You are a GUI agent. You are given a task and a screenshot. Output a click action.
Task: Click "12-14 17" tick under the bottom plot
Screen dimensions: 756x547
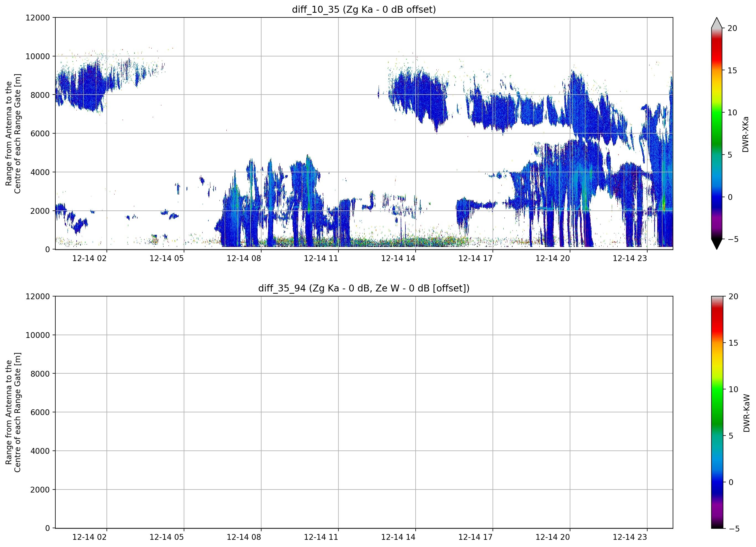pos(475,537)
